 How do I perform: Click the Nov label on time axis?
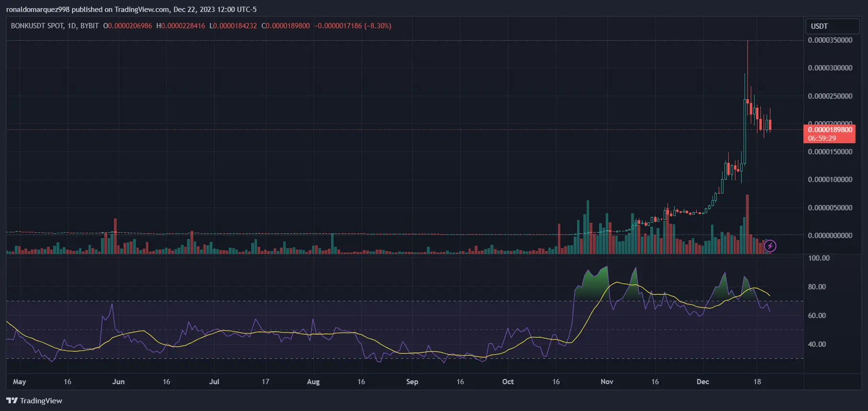click(607, 382)
